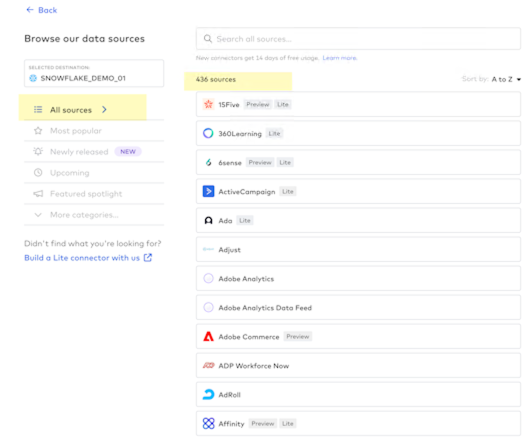Click the 360Learning circle logo

208,133
